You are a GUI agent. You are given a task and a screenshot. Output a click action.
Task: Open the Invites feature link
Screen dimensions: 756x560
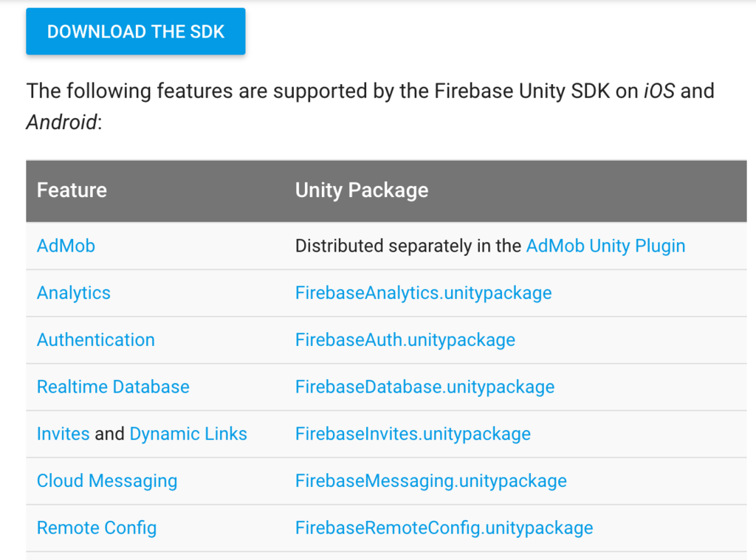coord(63,434)
